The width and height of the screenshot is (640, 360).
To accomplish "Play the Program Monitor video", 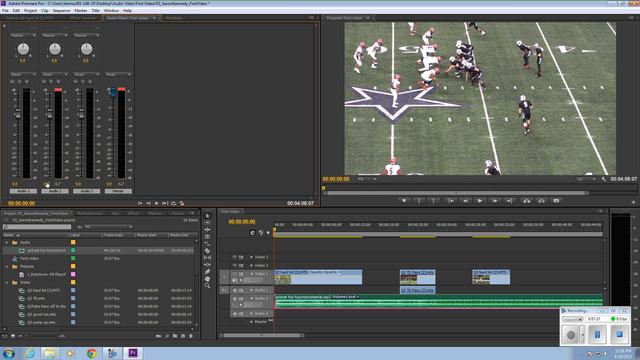I will 480,200.
